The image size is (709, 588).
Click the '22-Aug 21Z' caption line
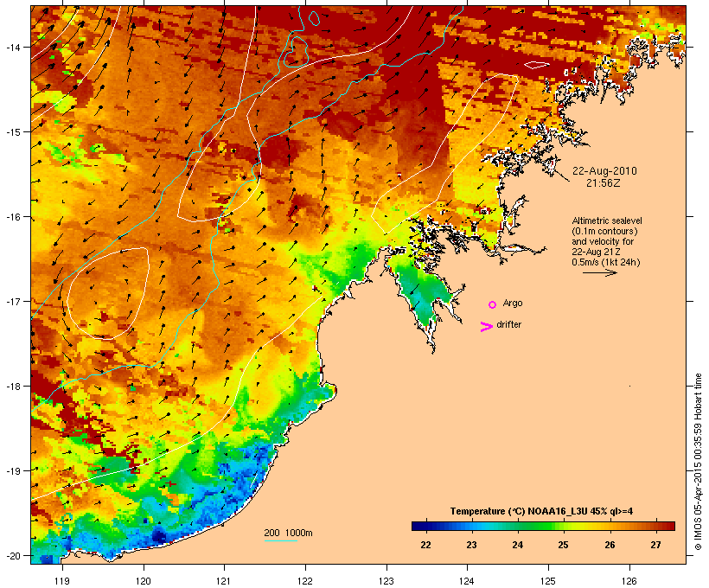pos(596,252)
